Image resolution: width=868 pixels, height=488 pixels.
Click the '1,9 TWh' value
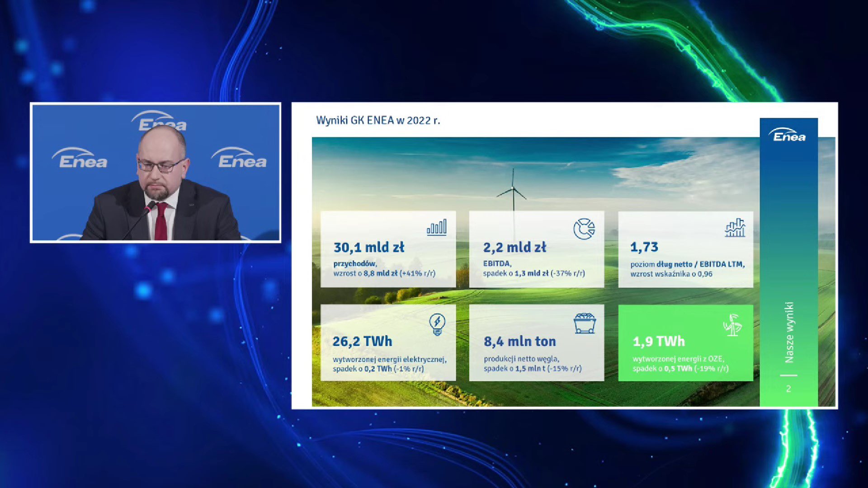click(x=659, y=342)
